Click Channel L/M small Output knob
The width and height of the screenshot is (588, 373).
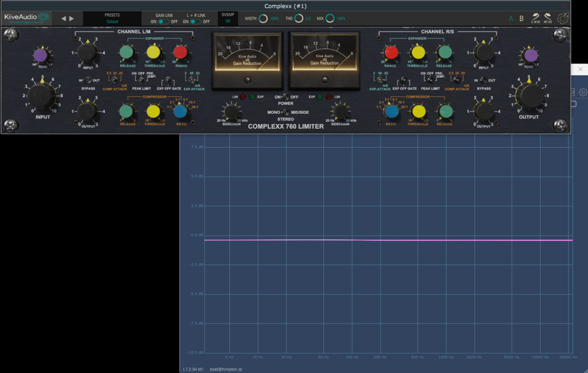(87, 111)
